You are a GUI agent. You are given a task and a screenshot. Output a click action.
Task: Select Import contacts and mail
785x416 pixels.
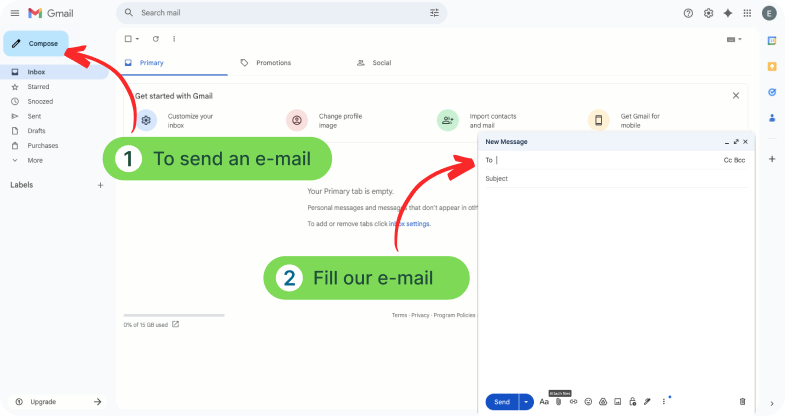[x=477, y=121]
